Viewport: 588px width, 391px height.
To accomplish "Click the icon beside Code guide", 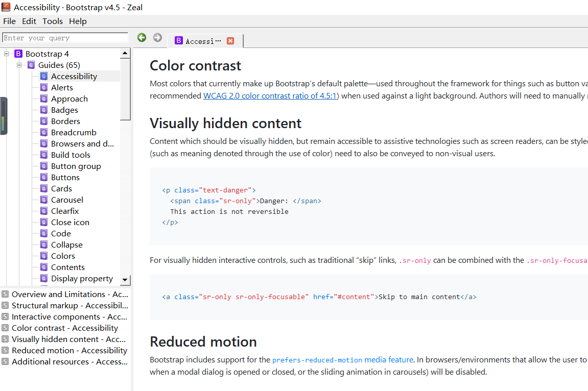I will 44,233.
